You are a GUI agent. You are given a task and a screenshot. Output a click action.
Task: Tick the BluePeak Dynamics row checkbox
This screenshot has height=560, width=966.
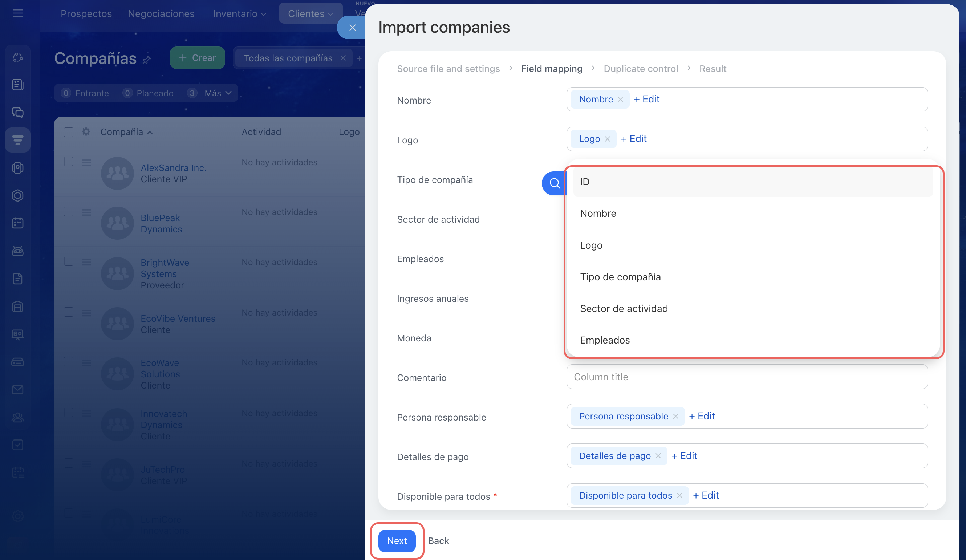[x=69, y=212]
